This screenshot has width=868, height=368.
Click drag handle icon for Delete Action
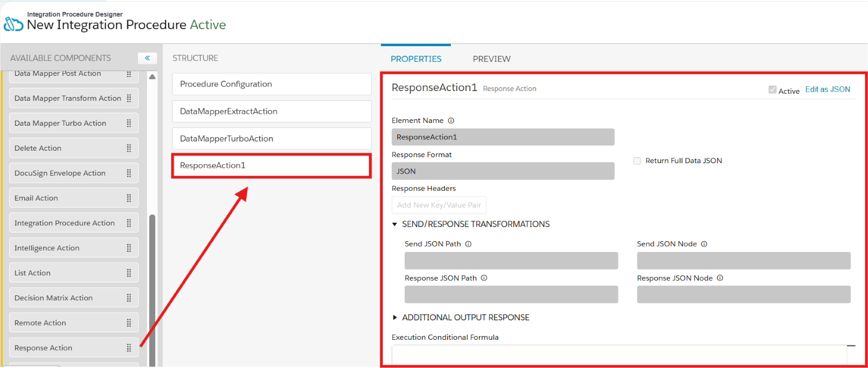(129, 148)
